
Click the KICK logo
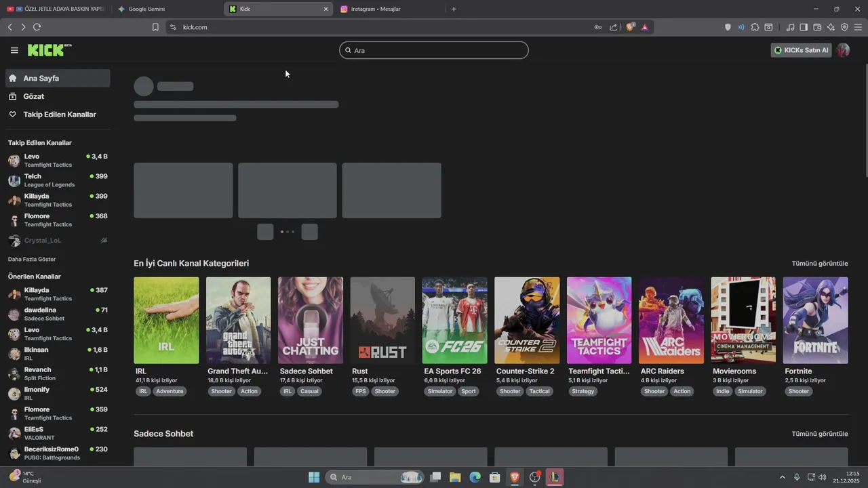[50, 50]
